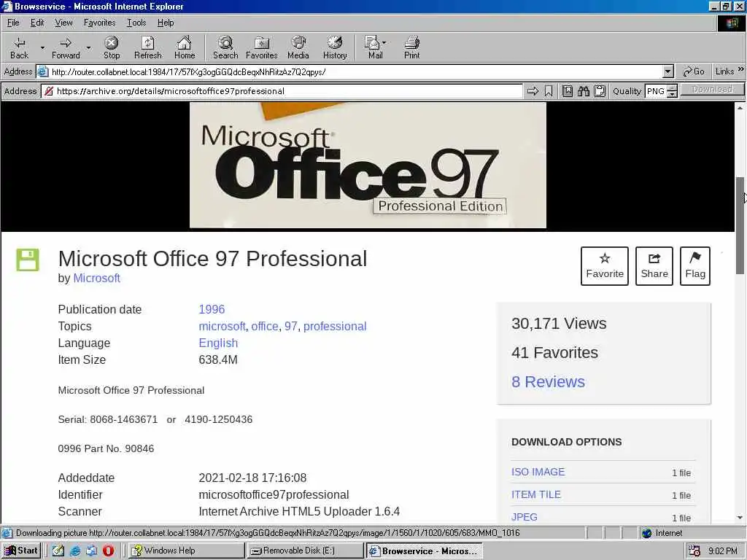The height and width of the screenshot is (560, 747).
Task: Click the Stop icon in toolbar
Action: 112,47
